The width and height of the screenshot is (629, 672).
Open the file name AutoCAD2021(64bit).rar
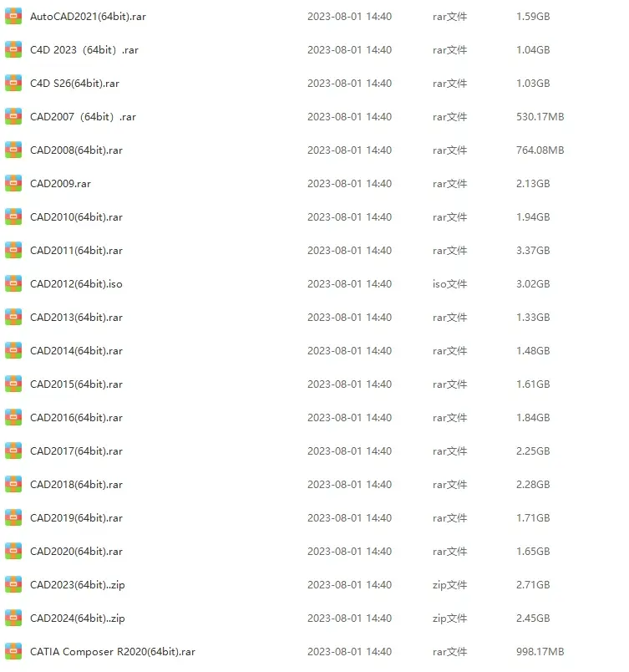tap(88, 16)
